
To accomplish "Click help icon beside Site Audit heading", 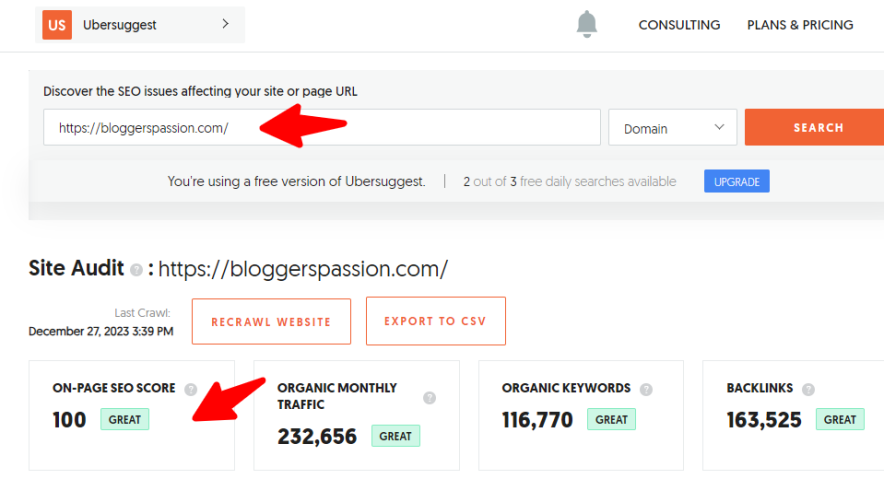I will [136, 270].
